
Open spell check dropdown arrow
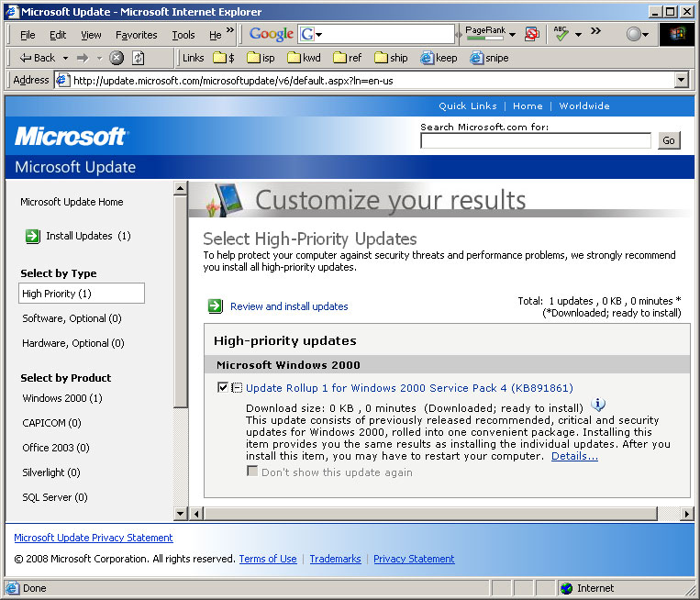pos(578,34)
